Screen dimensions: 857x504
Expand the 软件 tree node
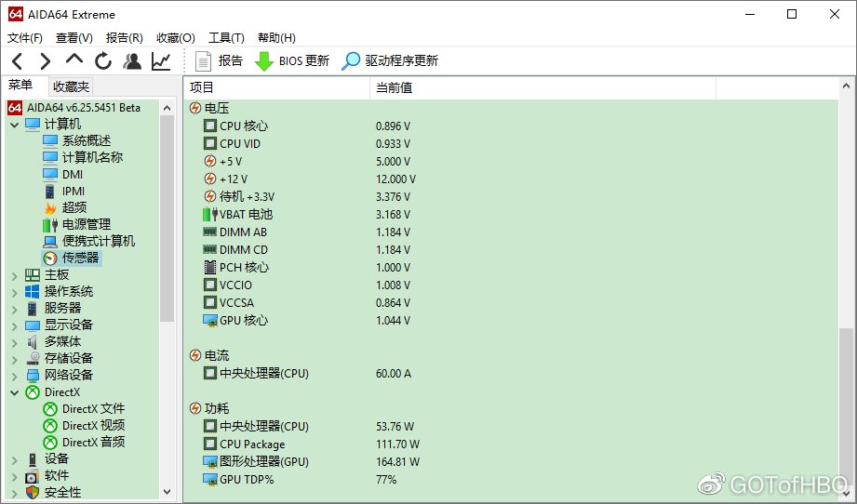(x=15, y=477)
